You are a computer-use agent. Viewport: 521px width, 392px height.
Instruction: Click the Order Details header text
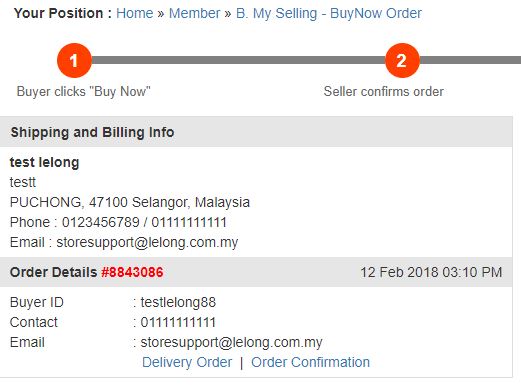click(x=53, y=272)
